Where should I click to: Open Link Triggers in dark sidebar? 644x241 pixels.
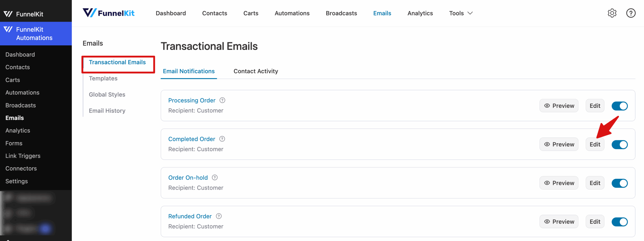pos(23,156)
